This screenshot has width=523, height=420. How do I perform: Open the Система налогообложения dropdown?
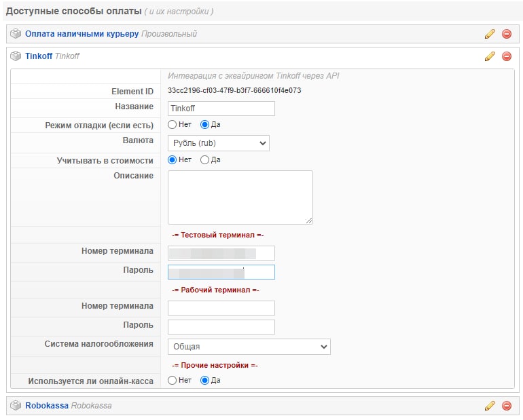tap(249, 347)
